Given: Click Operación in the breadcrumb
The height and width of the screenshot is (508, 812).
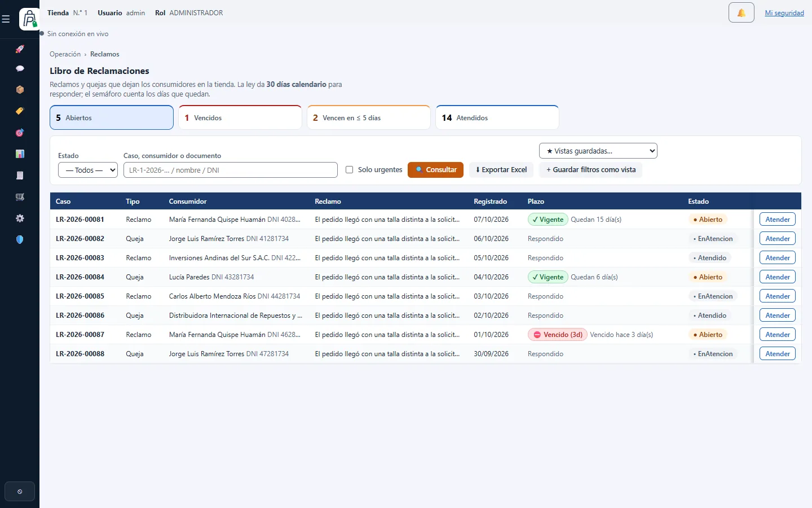Looking at the screenshot, I should tap(65, 54).
